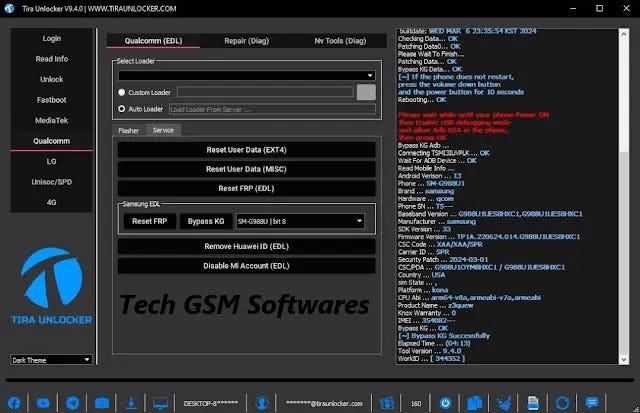The height and width of the screenshot is (413, 640).
Task: Click the Platform kona log line
Action: 423,290
